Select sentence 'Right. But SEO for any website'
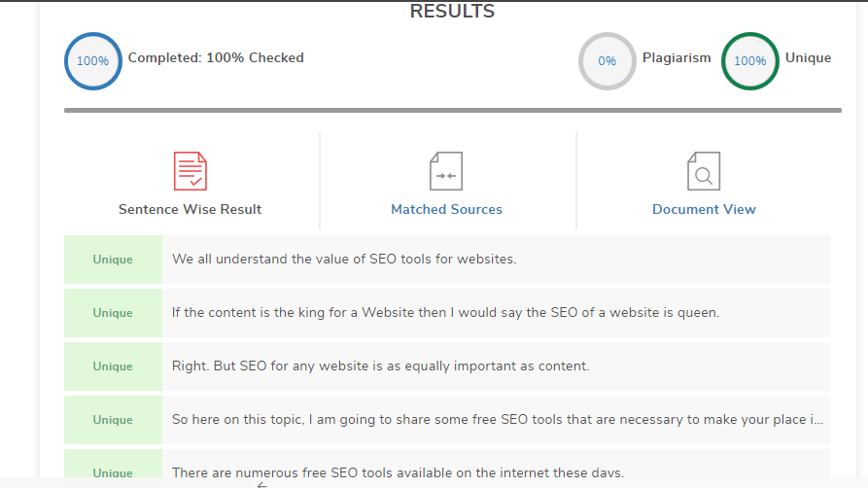Image resolution: width=868 pixels, height=488 pixels. pyautogui.click(x=381, y=366)
